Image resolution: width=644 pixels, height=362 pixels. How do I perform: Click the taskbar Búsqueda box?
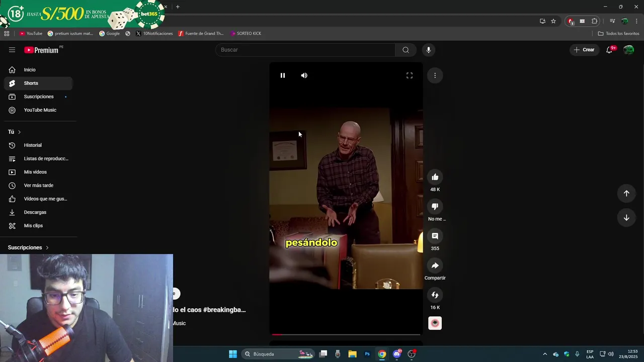coord(278,354)
